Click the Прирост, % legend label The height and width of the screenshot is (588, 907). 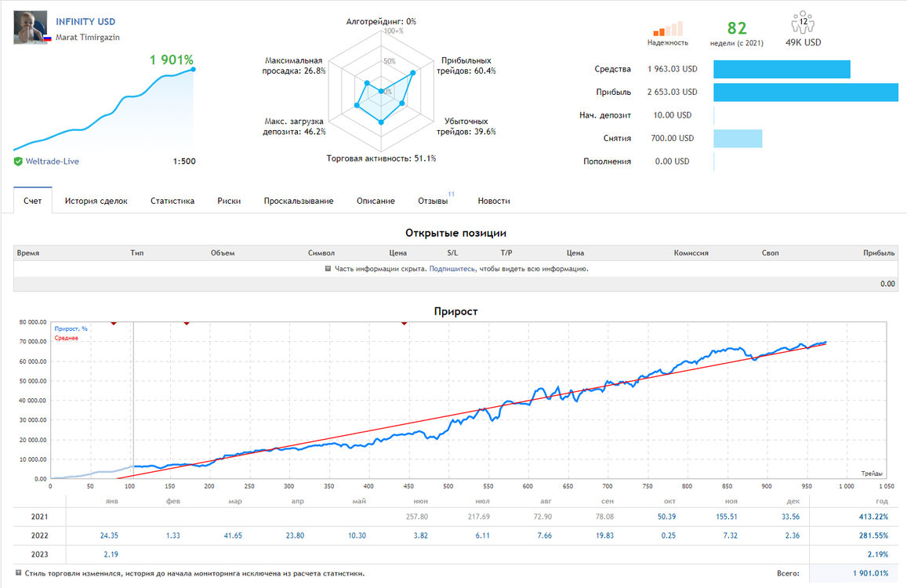[71, 328]
